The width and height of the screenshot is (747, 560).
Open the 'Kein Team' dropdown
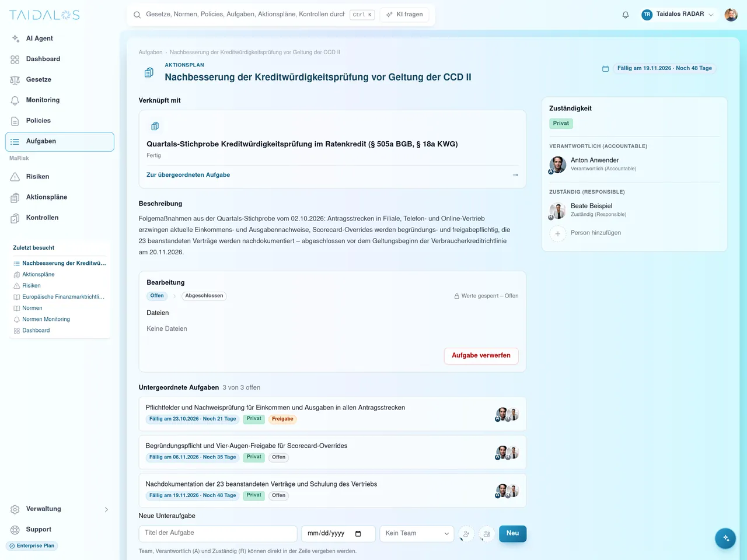click(417, 534)
